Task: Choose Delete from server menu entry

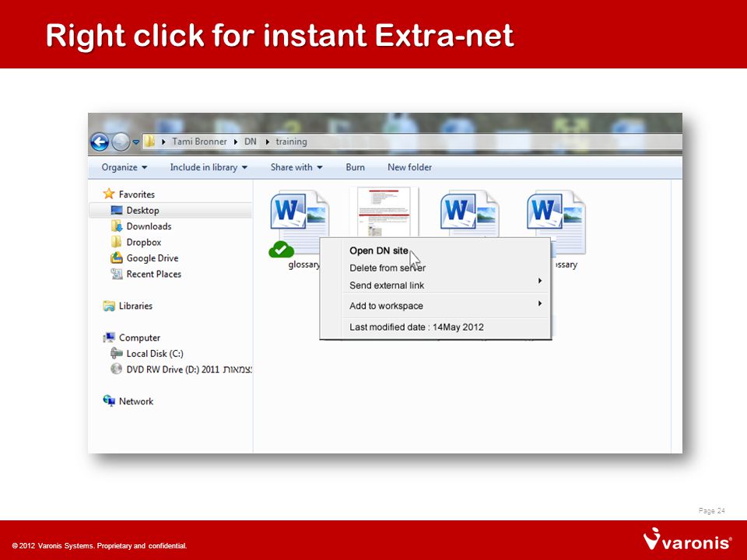Action: coord(388,268)
